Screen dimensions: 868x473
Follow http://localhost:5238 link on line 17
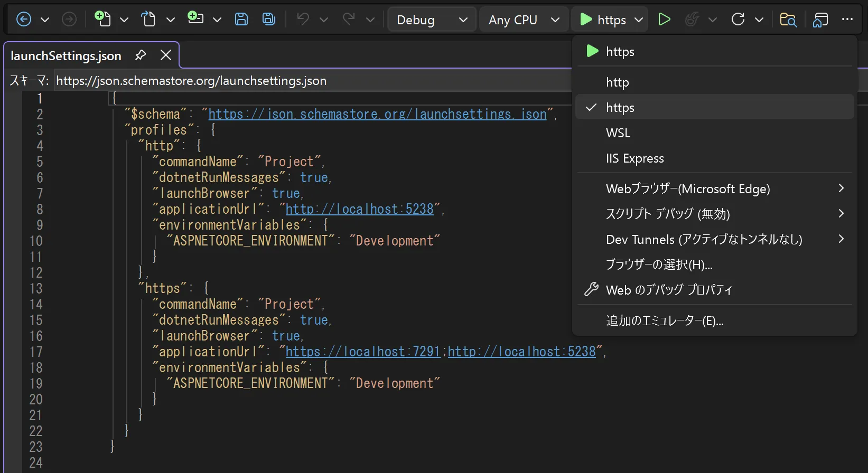coord(522,352)
